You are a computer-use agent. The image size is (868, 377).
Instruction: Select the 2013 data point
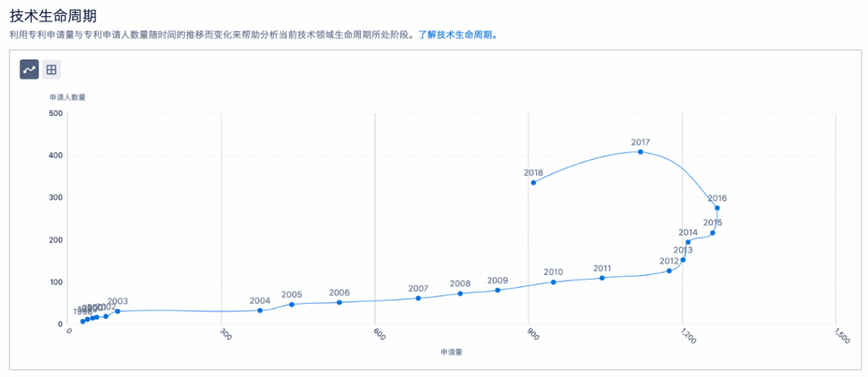click(683, 260)
